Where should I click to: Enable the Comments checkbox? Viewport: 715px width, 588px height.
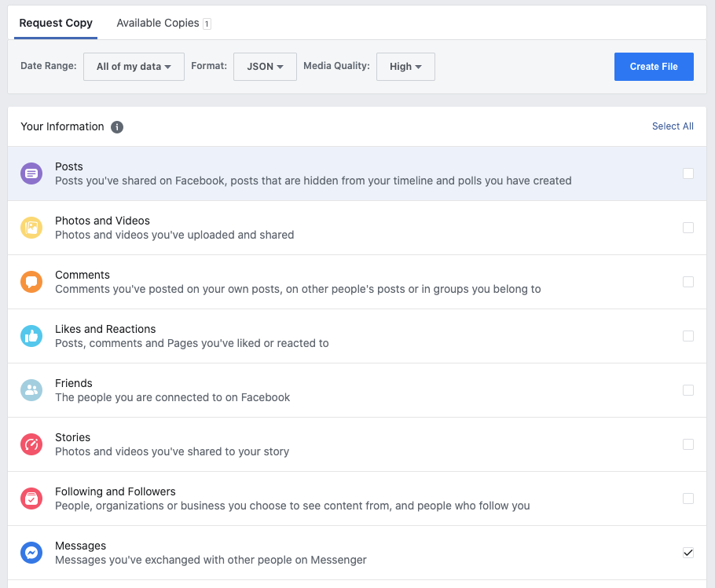coord(688,282)
